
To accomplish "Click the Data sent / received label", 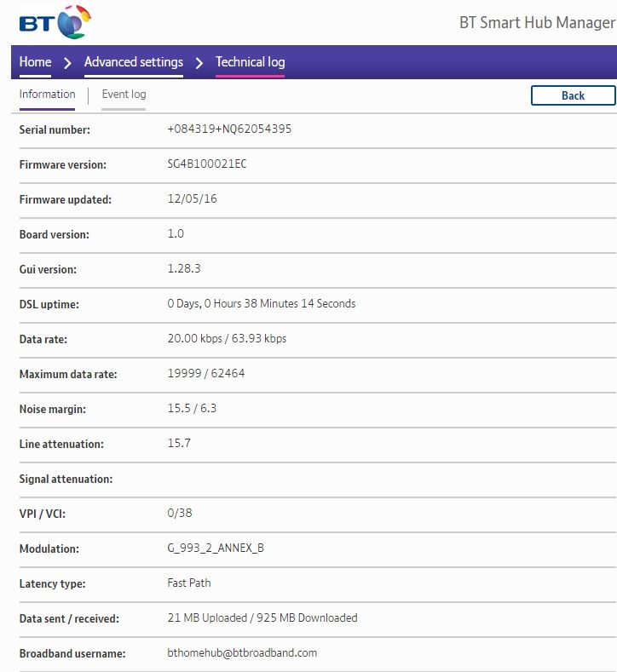I will tap(69, 619).
